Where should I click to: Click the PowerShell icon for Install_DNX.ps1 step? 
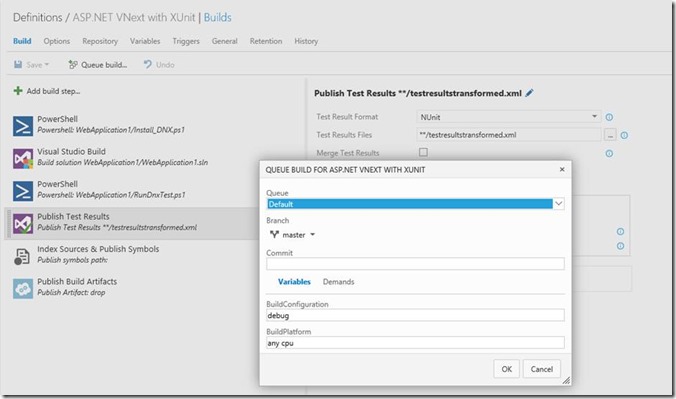(x=23, y=126)
